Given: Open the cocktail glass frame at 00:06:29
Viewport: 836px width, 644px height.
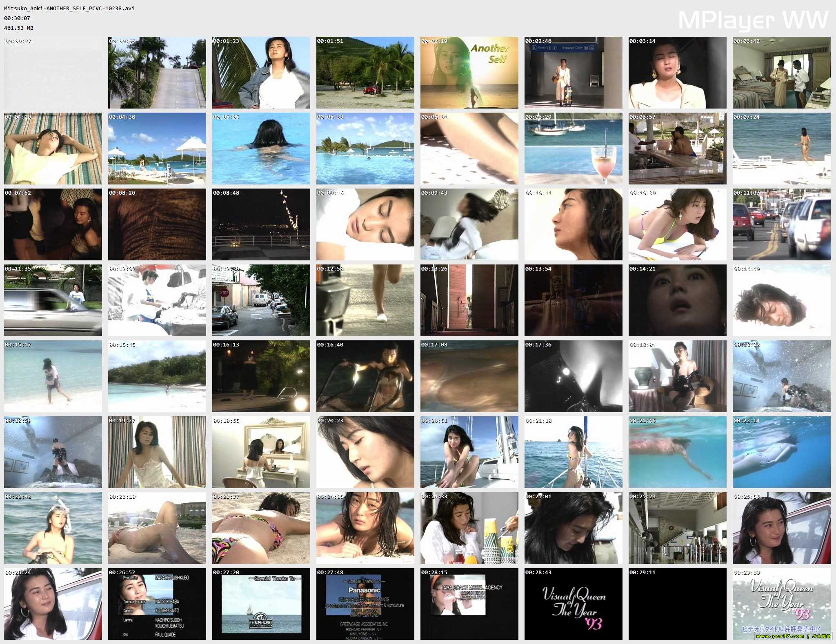Looking at the screenshot, I should 574,149.
